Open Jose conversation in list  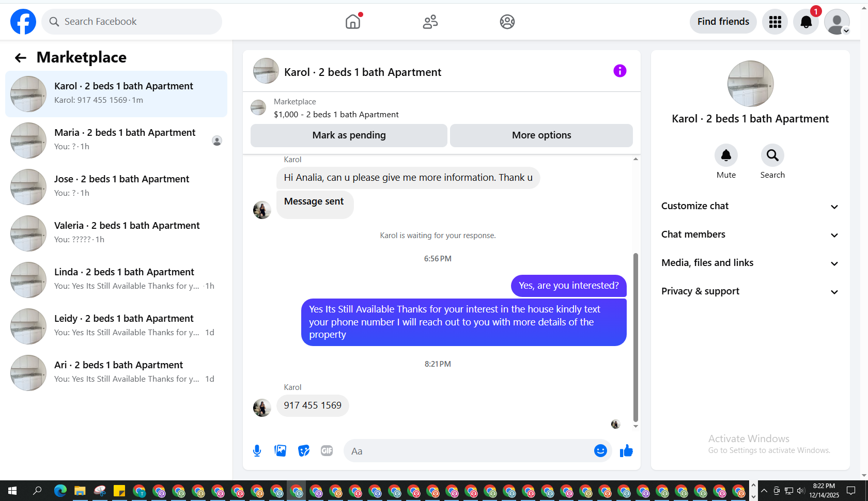(x=116, y=187)
